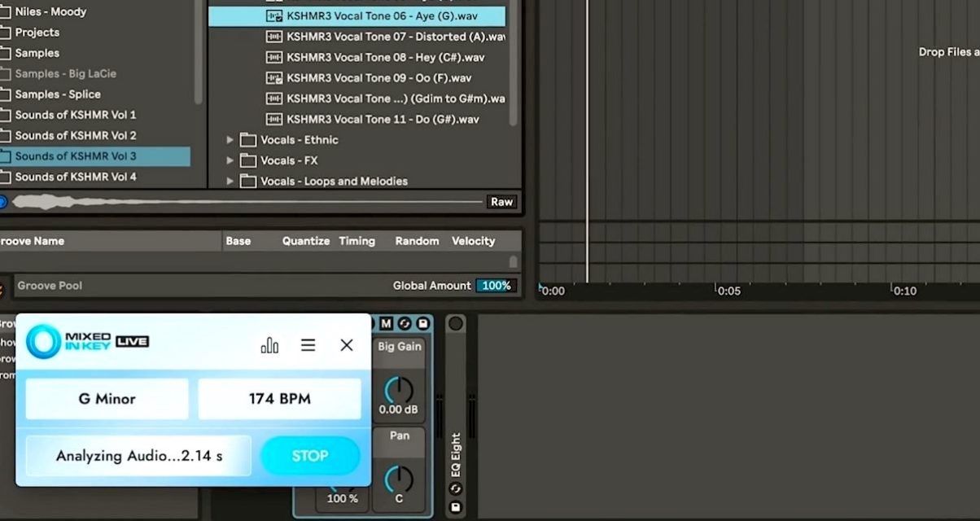Screen dimensions: 980x521
Task: Expand the Vocals - Ethnic folder
Action: 230,139
